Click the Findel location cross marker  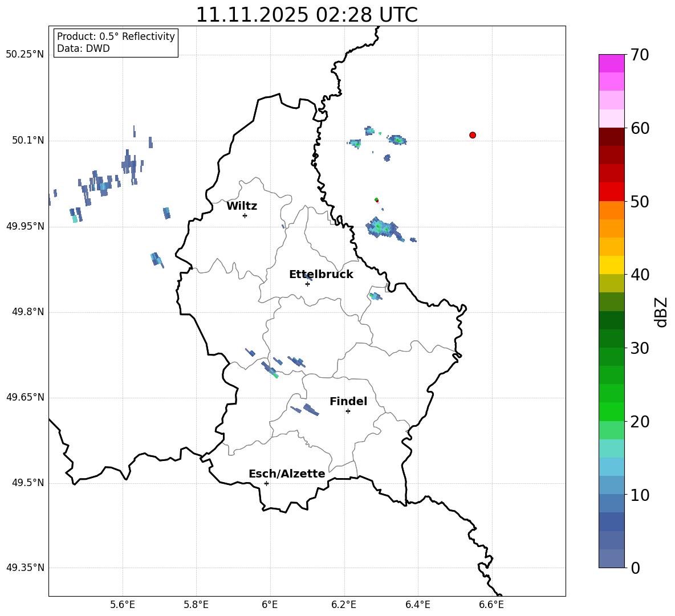coord(348,411)
